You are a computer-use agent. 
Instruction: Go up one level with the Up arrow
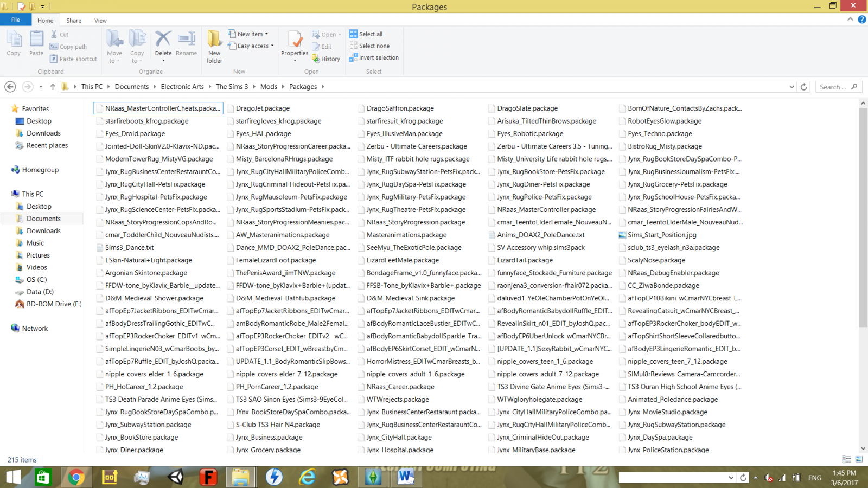click(53, 87)
